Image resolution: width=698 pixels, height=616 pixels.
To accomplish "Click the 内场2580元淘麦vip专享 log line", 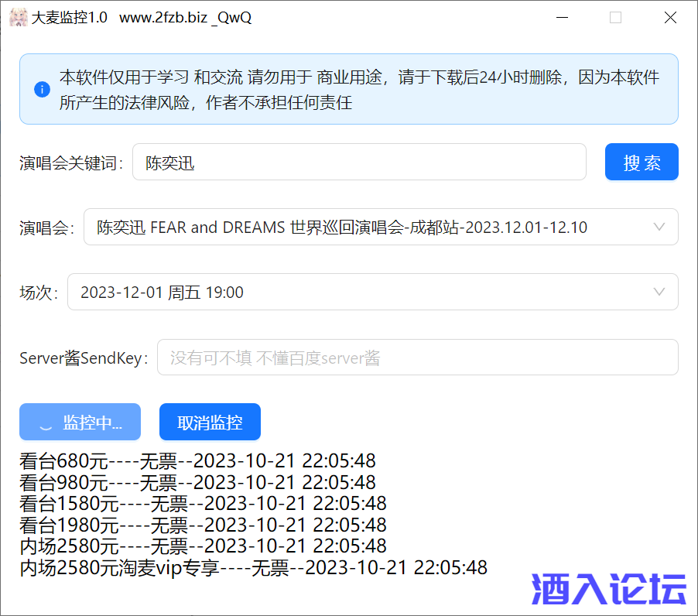I will [253, 568].
